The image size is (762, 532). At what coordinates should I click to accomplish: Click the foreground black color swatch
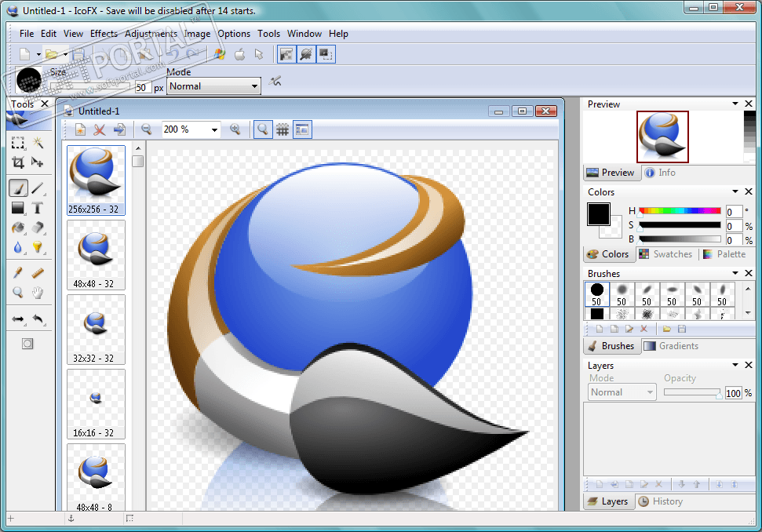pos(598,214)
